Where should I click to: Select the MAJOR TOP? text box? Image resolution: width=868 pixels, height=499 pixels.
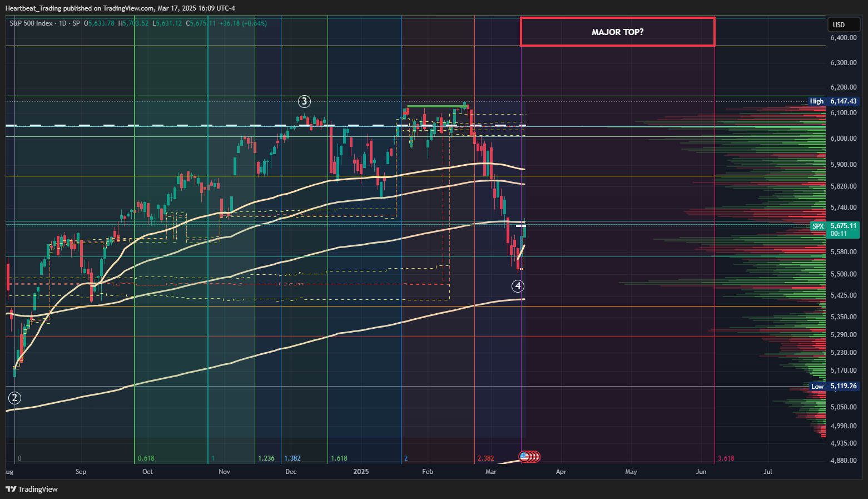click(617, 32)
